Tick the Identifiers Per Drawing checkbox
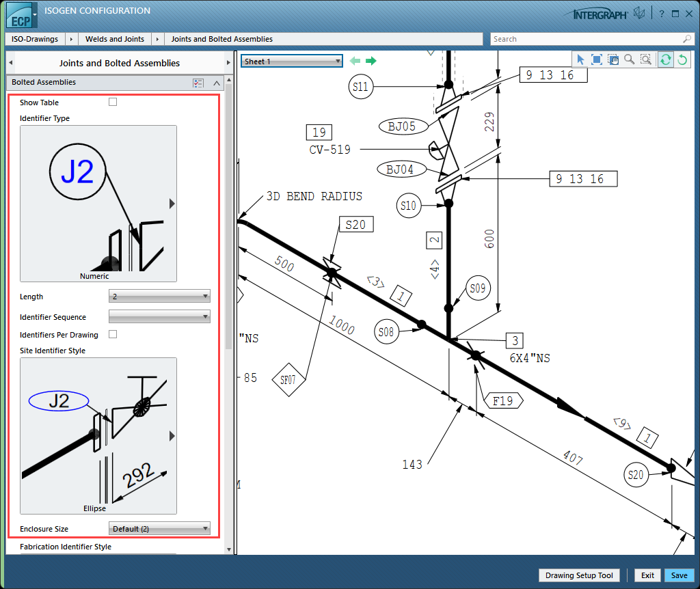The height and width of the screenshot is (589, 700). 113,335
